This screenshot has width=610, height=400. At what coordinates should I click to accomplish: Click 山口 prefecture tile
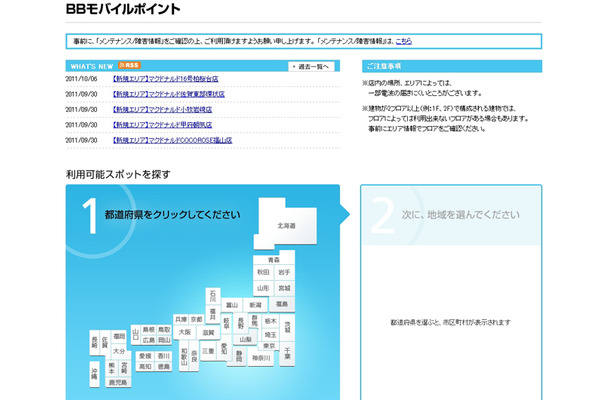tap(135, 335)
